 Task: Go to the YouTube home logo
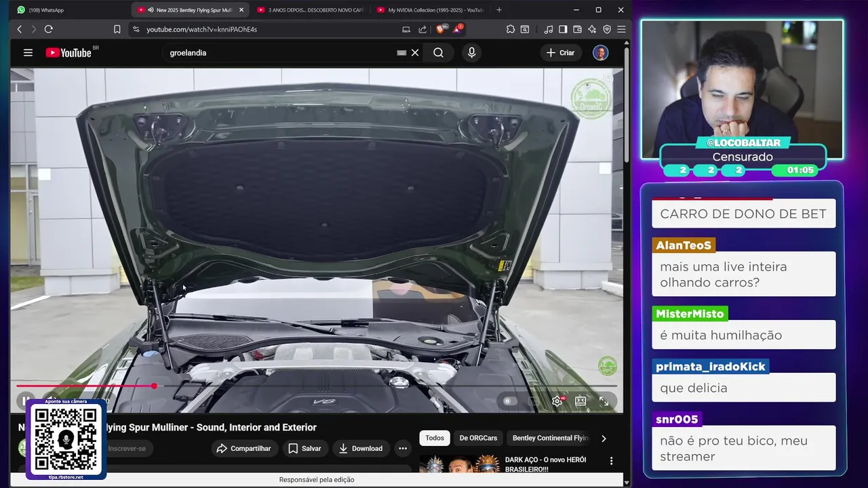tap(68, 53)
